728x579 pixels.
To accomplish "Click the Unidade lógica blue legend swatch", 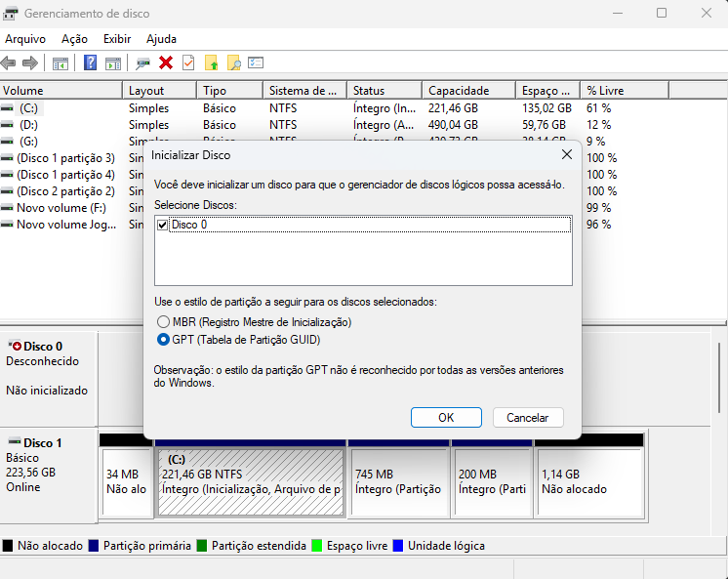I will coord(398,546).
